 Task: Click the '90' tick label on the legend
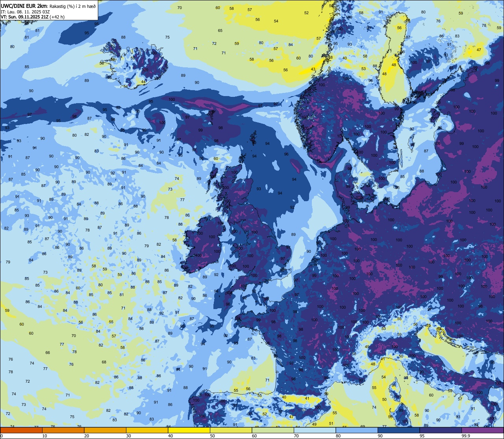pos(380,436)
